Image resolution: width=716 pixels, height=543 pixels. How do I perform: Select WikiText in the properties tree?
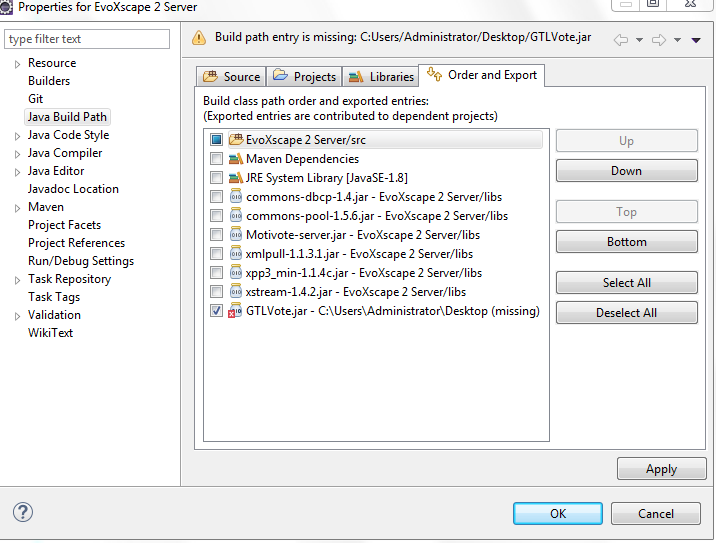(x=50, y=332)
